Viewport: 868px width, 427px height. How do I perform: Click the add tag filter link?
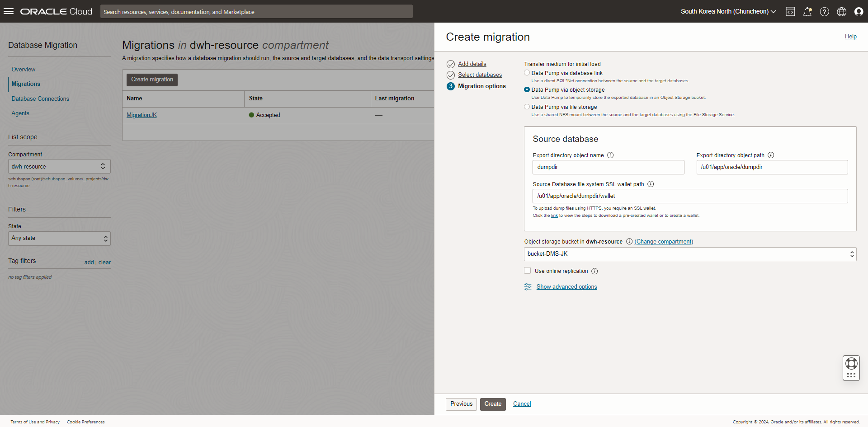click(x=89, y=263)
